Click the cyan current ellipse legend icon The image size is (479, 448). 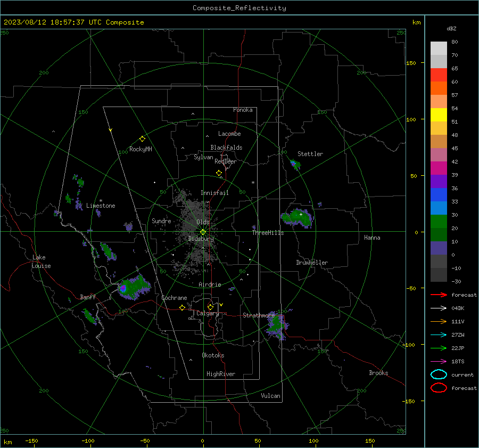click(439, 374)
